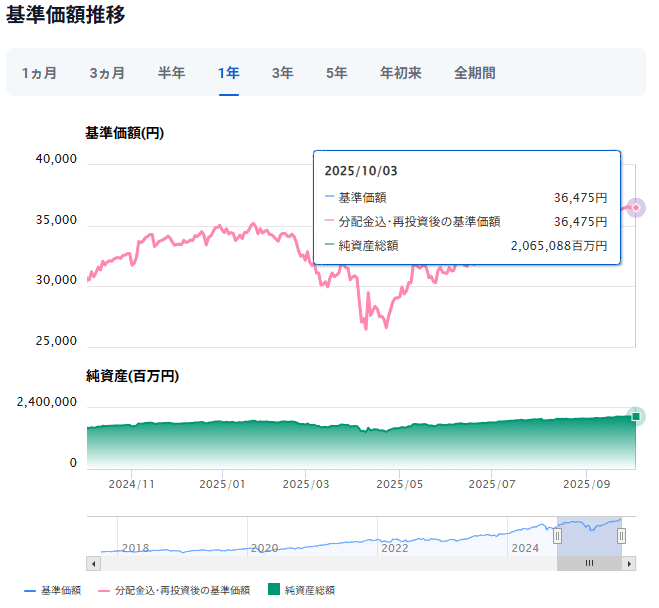The height and width of the screenshot is (608, 659).
Task: Show the 5年 period chart
Action: (336, 73)
